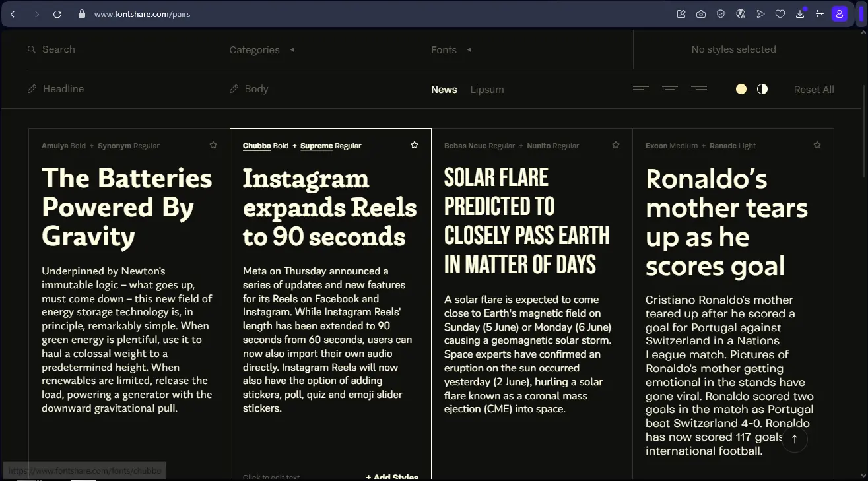Click the browser back arrow
Viewport: 868px width, 481px height.
(13, 14)
